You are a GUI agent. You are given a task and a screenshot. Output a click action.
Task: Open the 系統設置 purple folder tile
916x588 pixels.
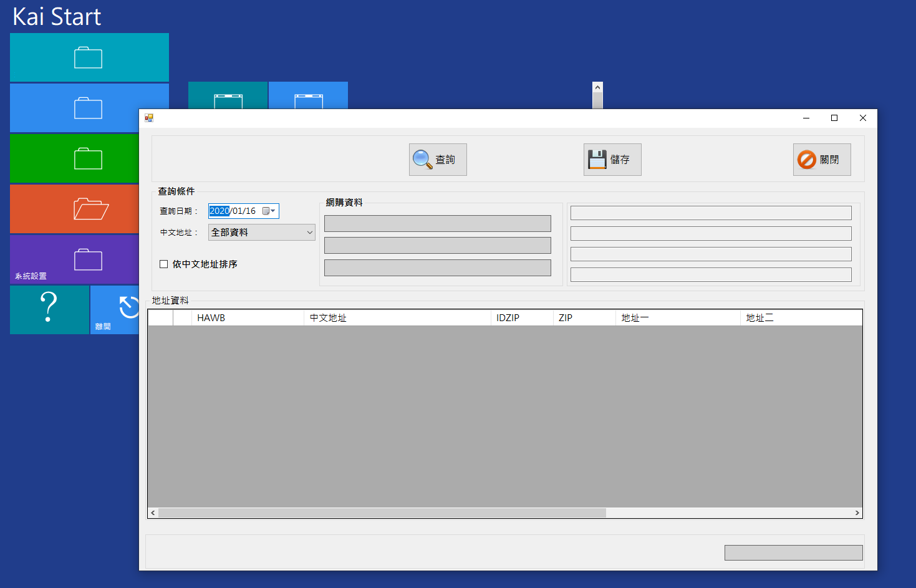point(74,259)
